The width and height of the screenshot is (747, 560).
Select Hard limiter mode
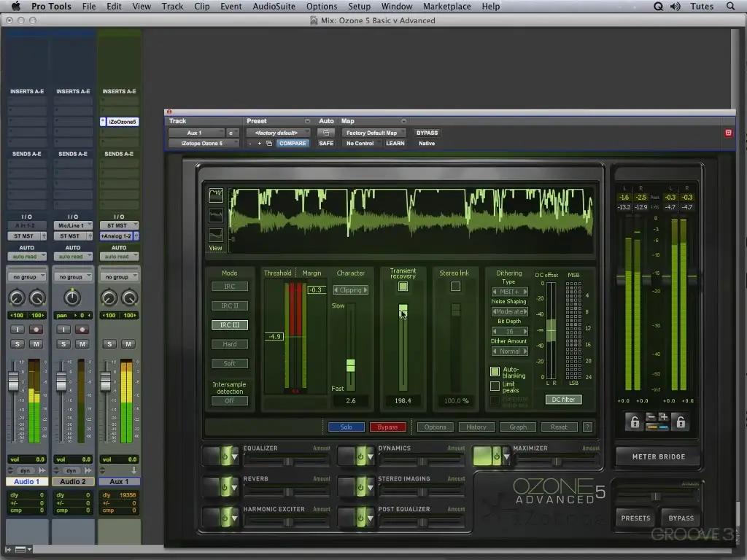tap(230, 344)
